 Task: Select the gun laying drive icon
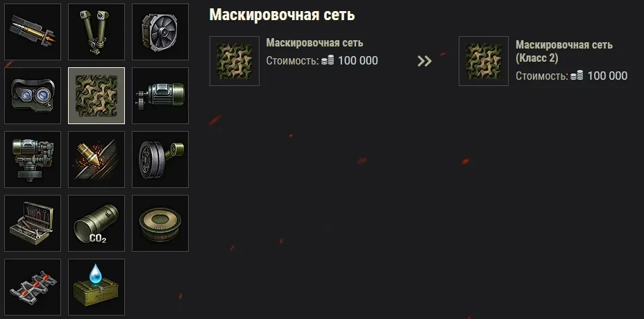33,159
